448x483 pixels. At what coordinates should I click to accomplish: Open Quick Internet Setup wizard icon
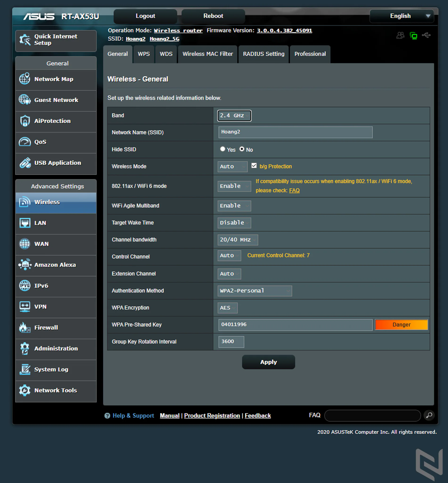pyautogui.click(x=25, y=40)
